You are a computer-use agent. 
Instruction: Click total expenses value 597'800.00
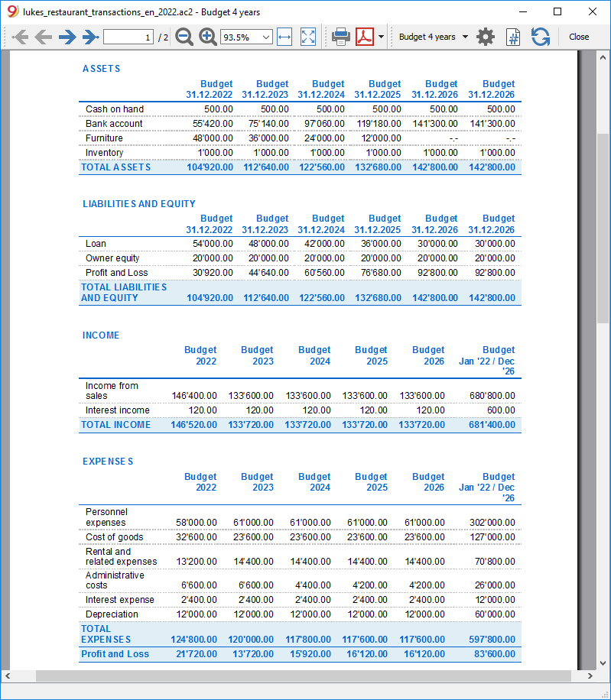tap(492, 640)
